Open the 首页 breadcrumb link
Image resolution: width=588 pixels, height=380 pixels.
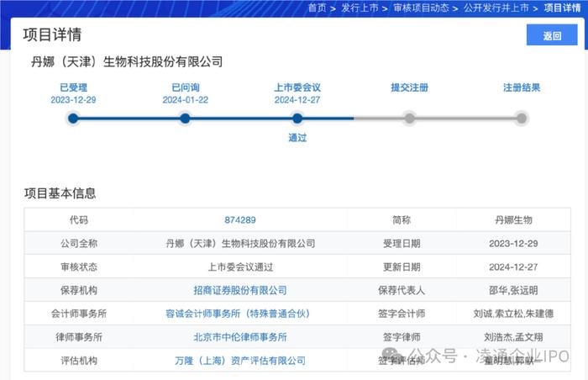pyautogui.click(x=317, y=8)
